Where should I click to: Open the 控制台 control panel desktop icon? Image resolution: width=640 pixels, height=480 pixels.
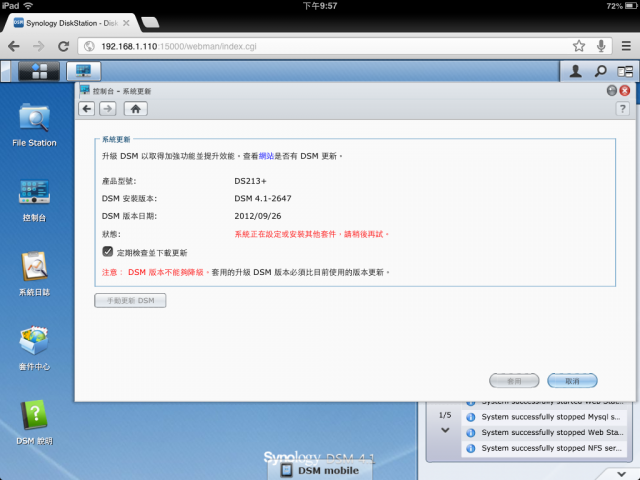(34, 200)
